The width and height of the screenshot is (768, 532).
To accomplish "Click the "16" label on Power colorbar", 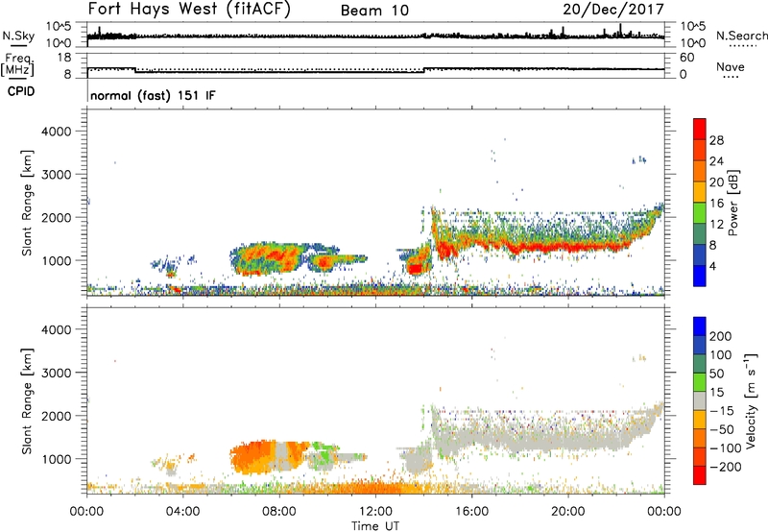I will click(716, 204).
